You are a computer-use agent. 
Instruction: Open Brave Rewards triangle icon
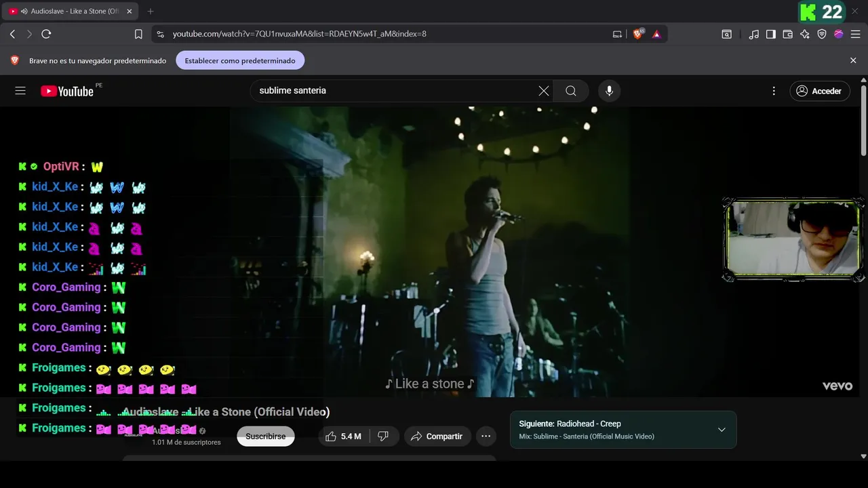(656, 34)
